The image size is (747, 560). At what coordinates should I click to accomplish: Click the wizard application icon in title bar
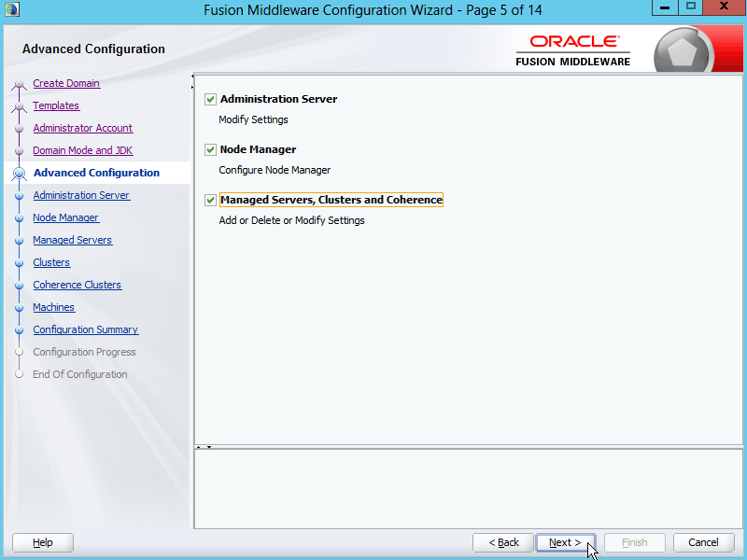click(12, 9)
